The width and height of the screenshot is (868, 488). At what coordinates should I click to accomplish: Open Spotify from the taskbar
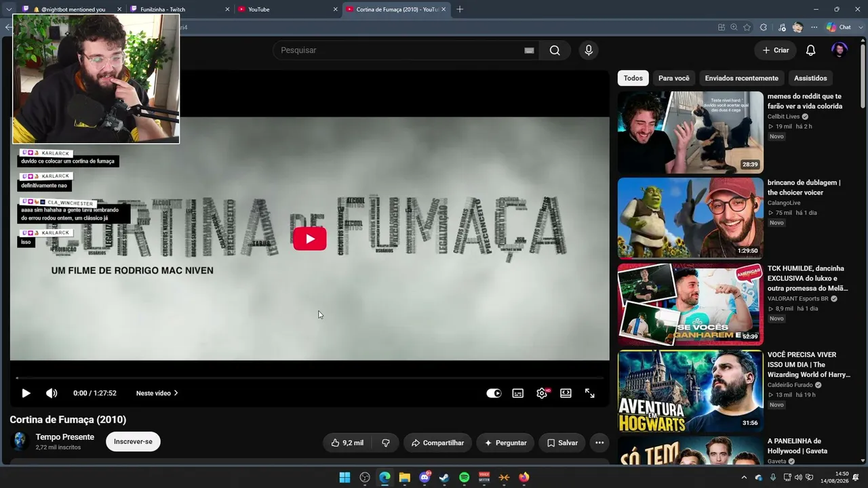click(x=465, y=477)
